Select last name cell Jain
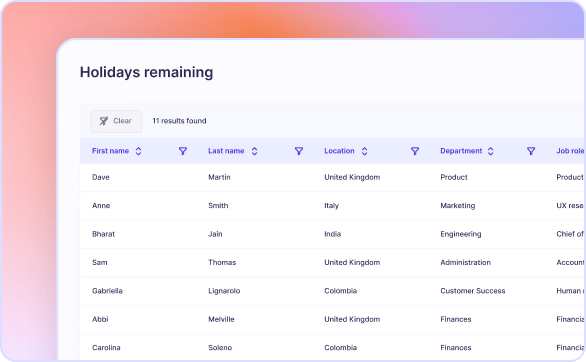Screen dimensions: 586x362 (x=215, y=234)
